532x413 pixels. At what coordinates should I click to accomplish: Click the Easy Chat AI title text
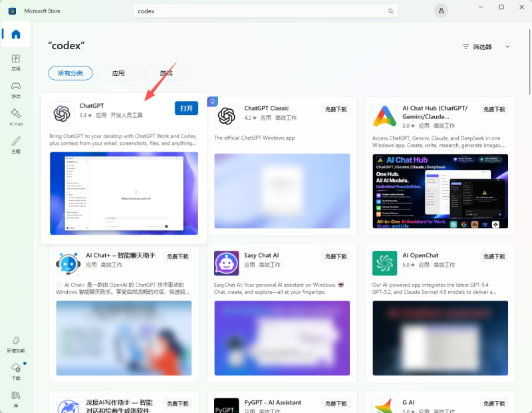coord(261,255)
